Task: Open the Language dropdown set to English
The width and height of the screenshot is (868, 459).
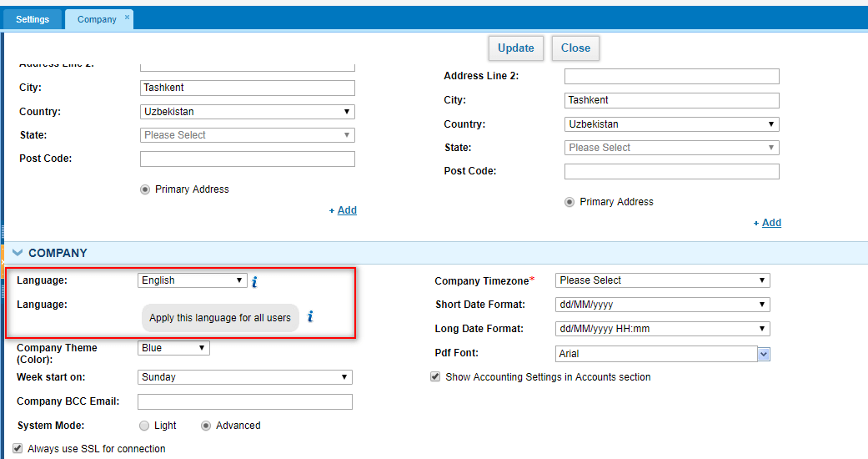Action: click(192, 280)
